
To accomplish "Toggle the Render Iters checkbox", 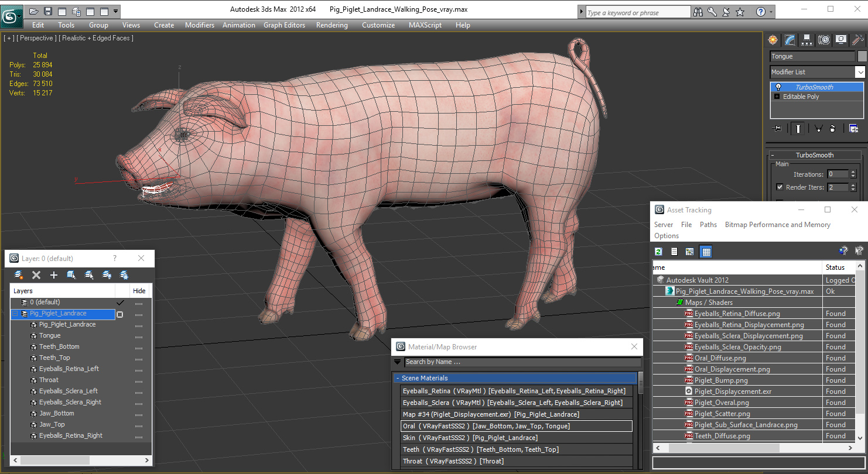I will point(780,187).
